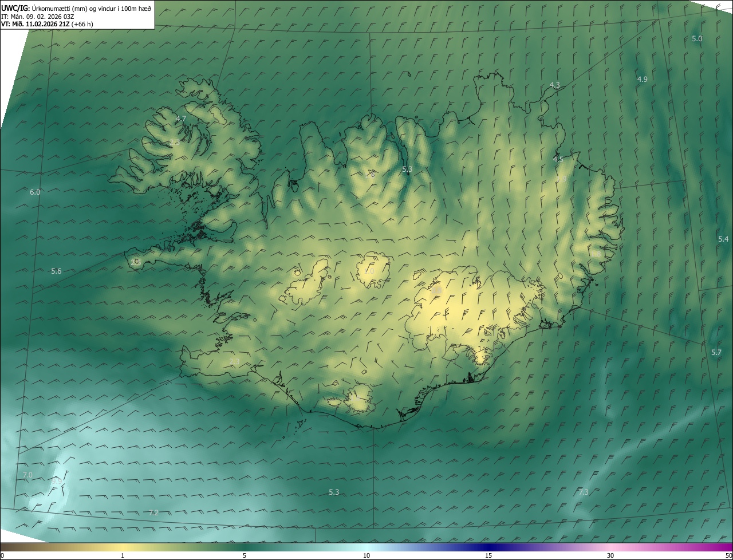The height and width of the screenshot is (560, 733).
Task: Click the precipitation color scale bar
Action: point(366,547)
